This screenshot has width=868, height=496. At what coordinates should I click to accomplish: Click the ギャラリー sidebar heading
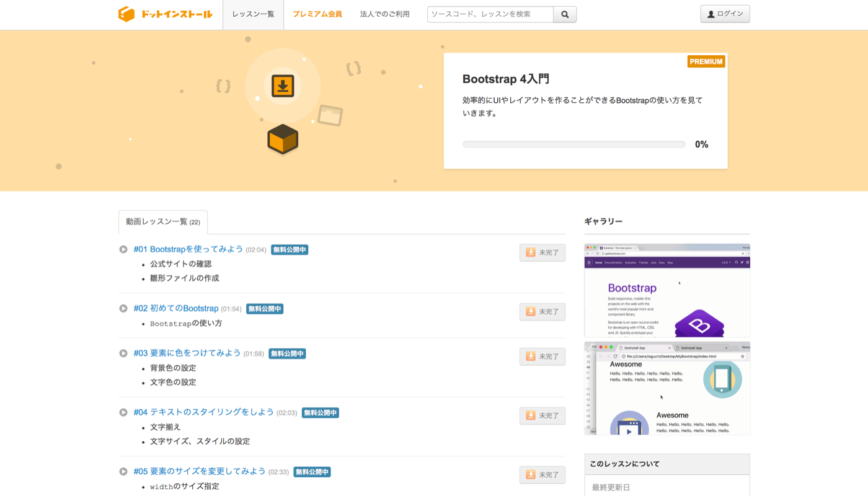pos(603,221)
